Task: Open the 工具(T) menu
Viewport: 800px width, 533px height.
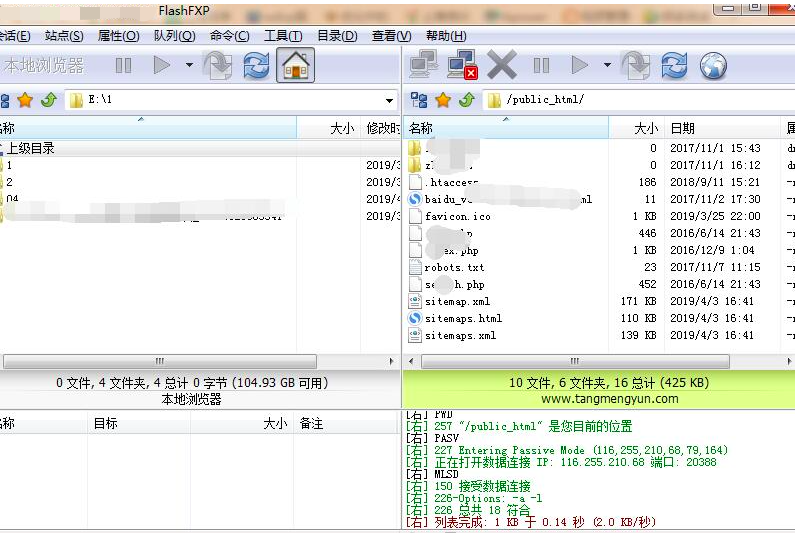Action: coord(283,36)
